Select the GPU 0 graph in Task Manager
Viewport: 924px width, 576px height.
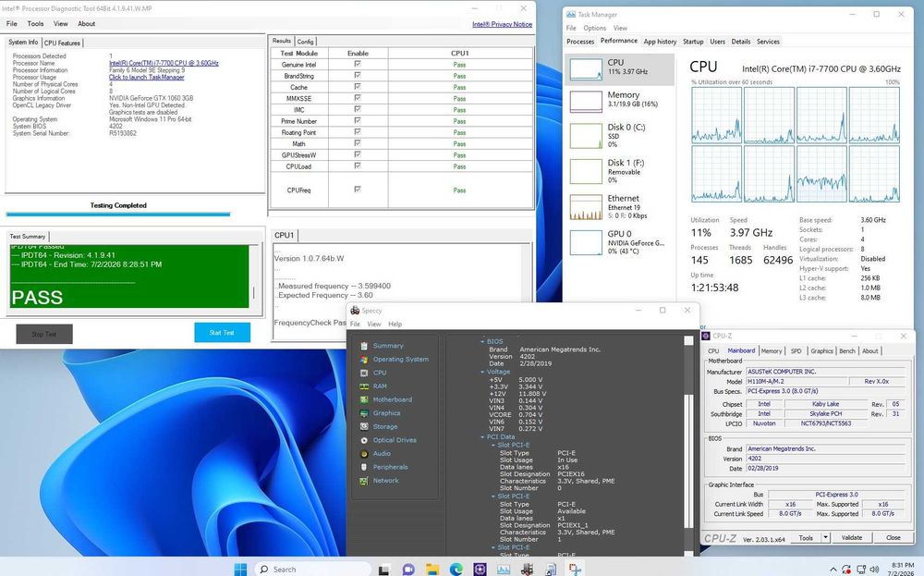point(586,242)
